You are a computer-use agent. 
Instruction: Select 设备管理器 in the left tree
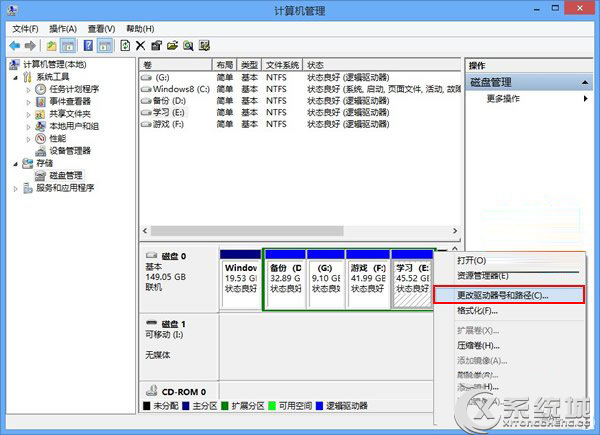[69, 151]
